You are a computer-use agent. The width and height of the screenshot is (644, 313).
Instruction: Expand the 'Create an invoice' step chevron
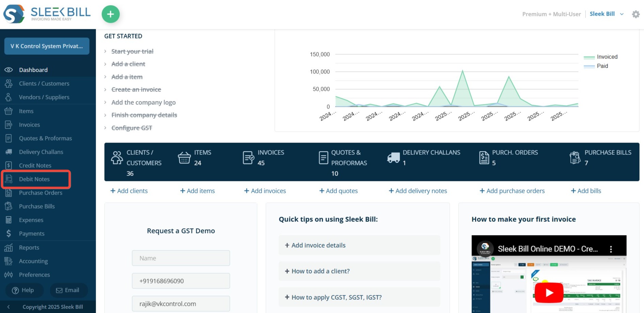click(x=105, y=89)
